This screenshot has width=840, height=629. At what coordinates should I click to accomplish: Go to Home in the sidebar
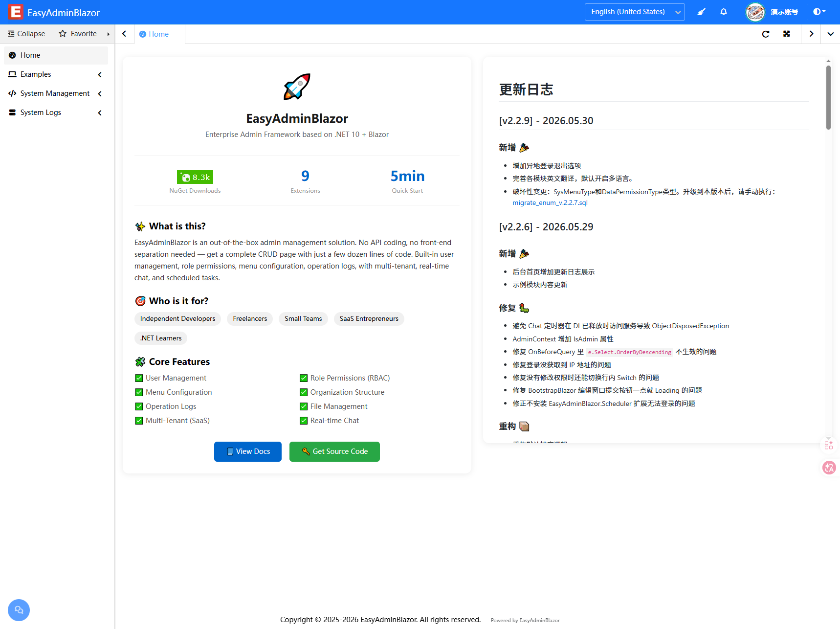(56, 55)
